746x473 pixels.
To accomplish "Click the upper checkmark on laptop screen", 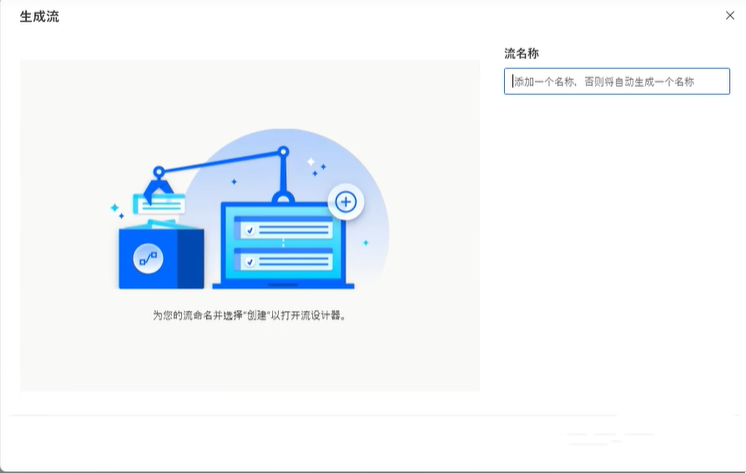I will tap(250, 229).
